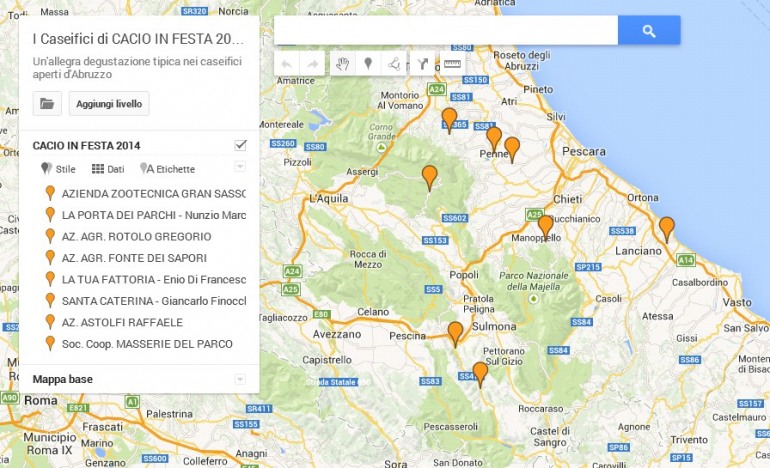Screen dimensions: 770x468
Task: Open the Stile option
Action: (58, 169)
